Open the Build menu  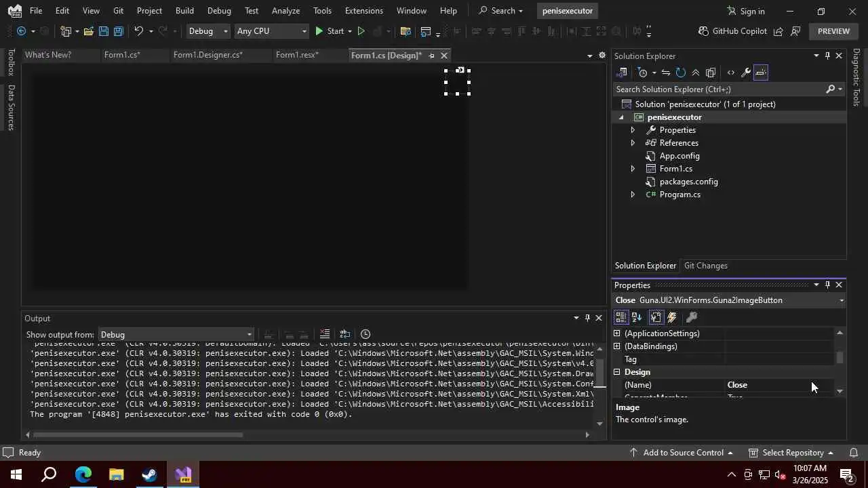(x=184, y=11)
